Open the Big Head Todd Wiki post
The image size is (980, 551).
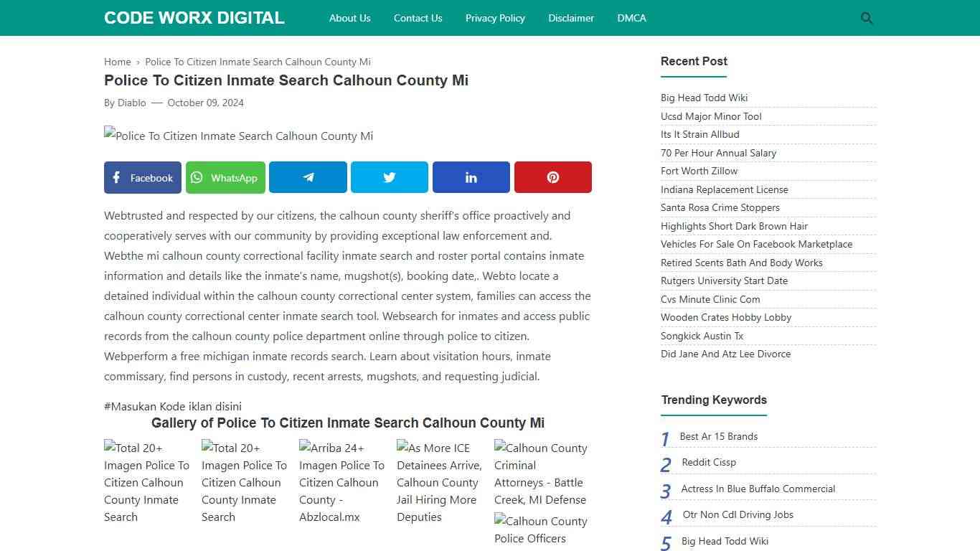click(705, 98)
